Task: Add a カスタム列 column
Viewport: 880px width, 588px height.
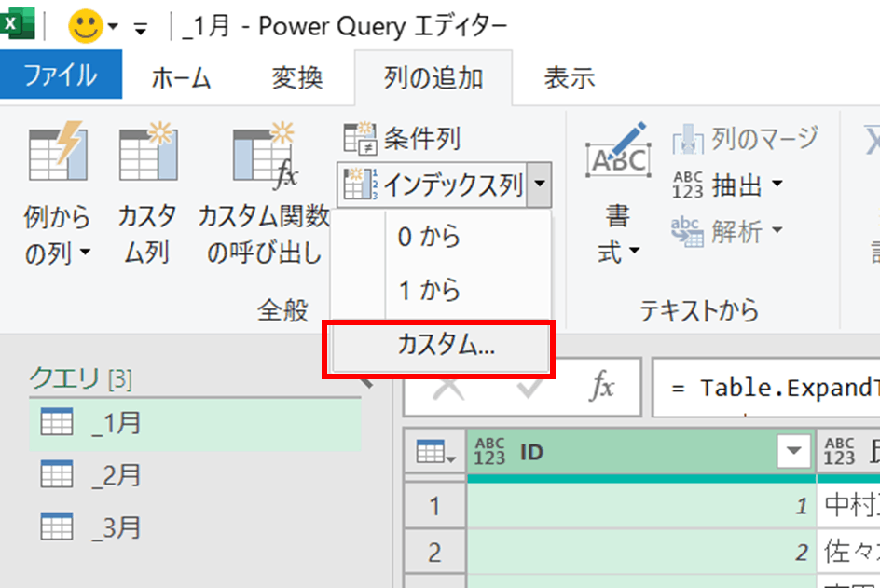Action: tap(147, 194)
